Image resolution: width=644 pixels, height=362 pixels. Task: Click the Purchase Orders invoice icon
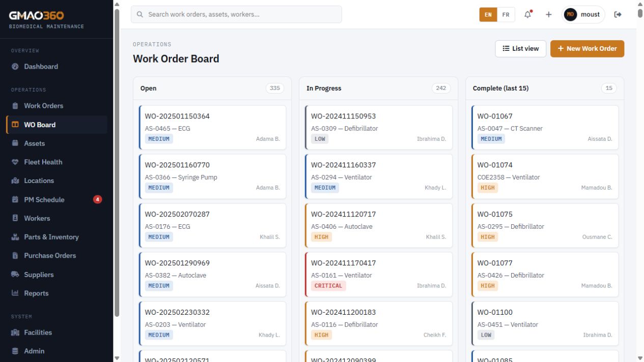[x=15, y=256]
